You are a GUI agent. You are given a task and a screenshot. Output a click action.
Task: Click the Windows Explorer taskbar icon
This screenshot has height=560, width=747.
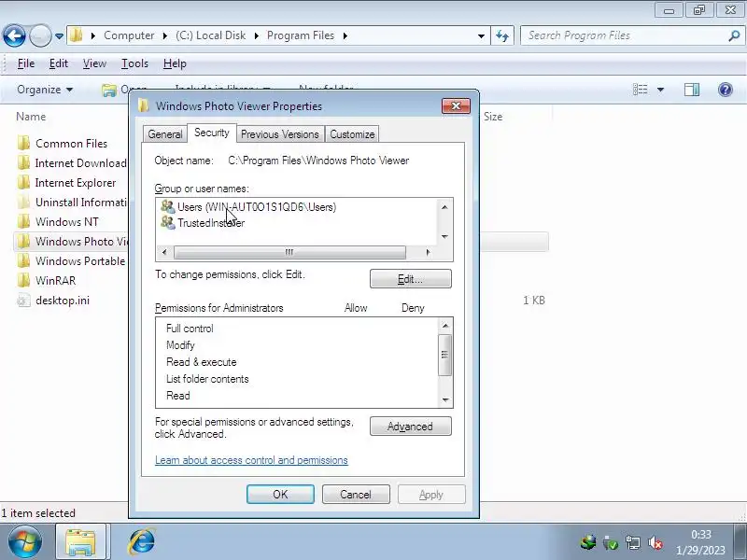80,542
